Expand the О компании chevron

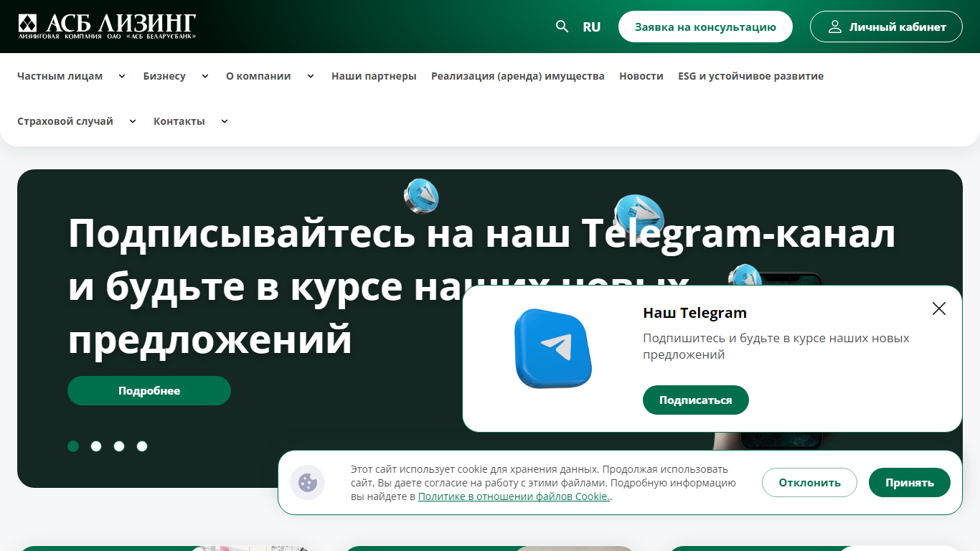[x=311, y=76]
